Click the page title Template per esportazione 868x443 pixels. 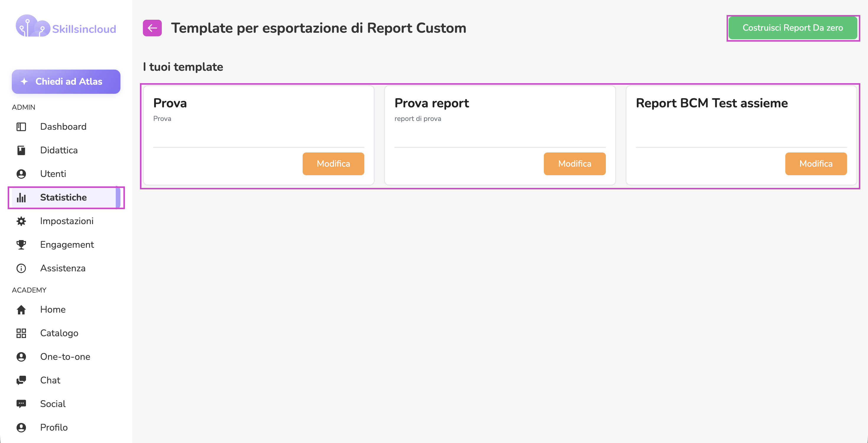319,28
